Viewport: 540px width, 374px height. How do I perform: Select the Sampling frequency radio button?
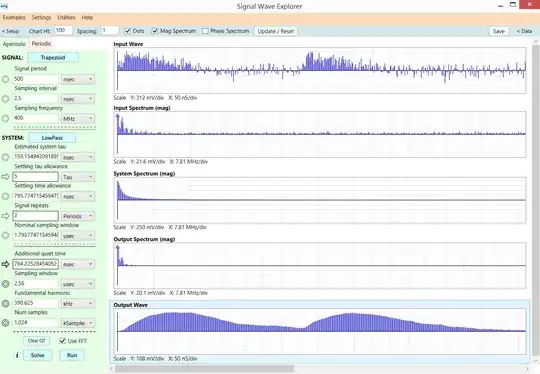tap(5, 118)
